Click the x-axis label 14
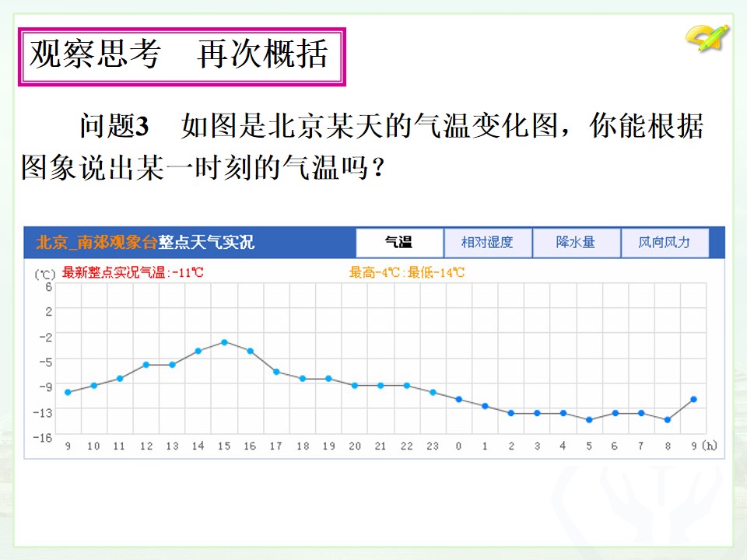The height and width of the screenshot is (560, 747). tap(198, 446)
